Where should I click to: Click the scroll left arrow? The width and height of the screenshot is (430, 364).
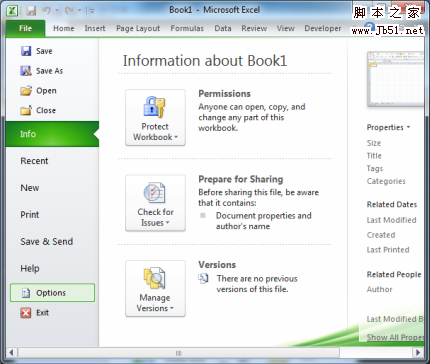coord(11,352)
